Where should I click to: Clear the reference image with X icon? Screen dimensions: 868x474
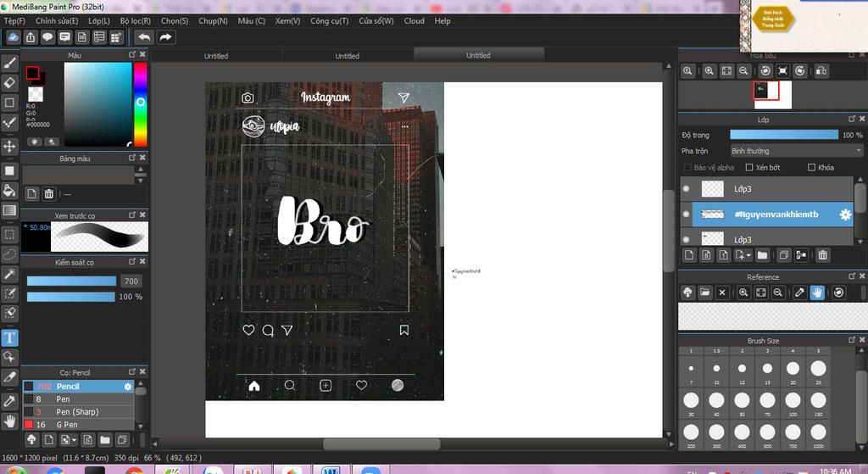(722, 293)
